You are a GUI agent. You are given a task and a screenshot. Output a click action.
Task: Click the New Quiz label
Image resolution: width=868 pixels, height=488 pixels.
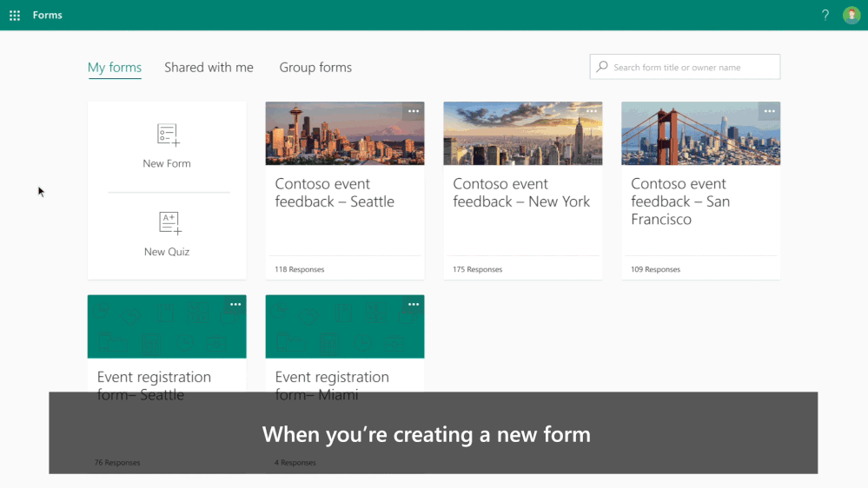tap(167, 252)
